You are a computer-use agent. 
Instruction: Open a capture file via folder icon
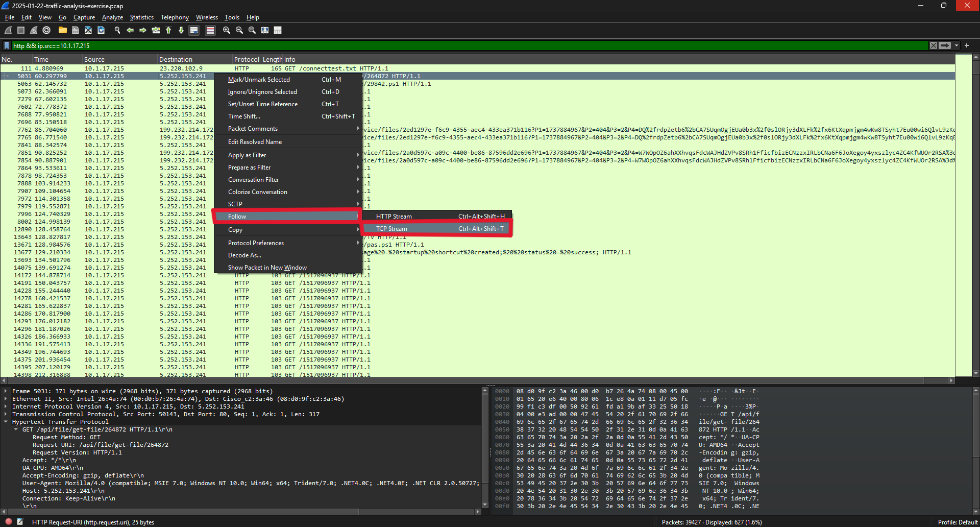coord(62,31)
